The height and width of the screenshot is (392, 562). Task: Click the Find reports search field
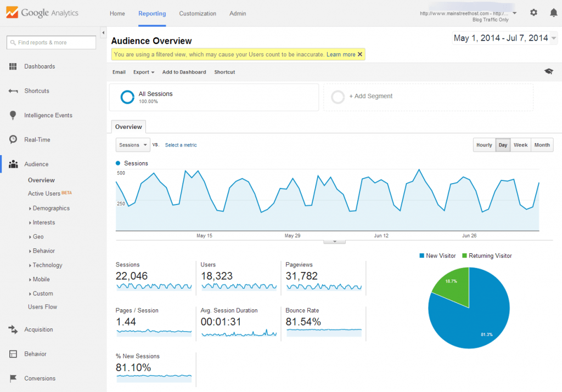click(51, 42)
